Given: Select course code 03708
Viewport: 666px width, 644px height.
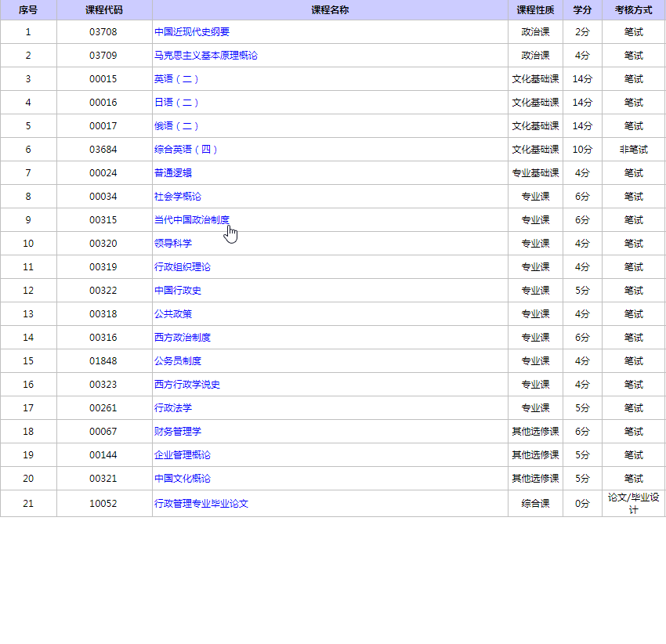Looking at the screenshot, I should pos(103,32).
